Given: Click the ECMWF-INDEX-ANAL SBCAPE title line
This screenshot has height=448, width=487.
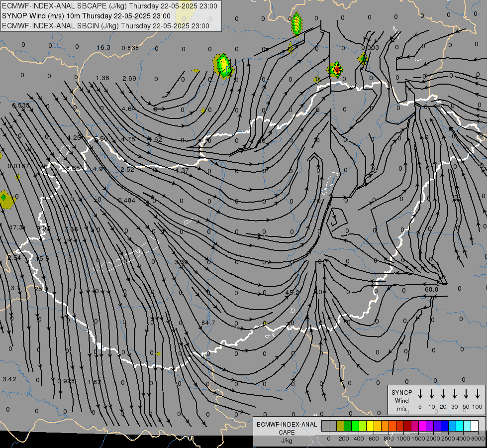Looking at the screenshot, I should click(109, 6).
